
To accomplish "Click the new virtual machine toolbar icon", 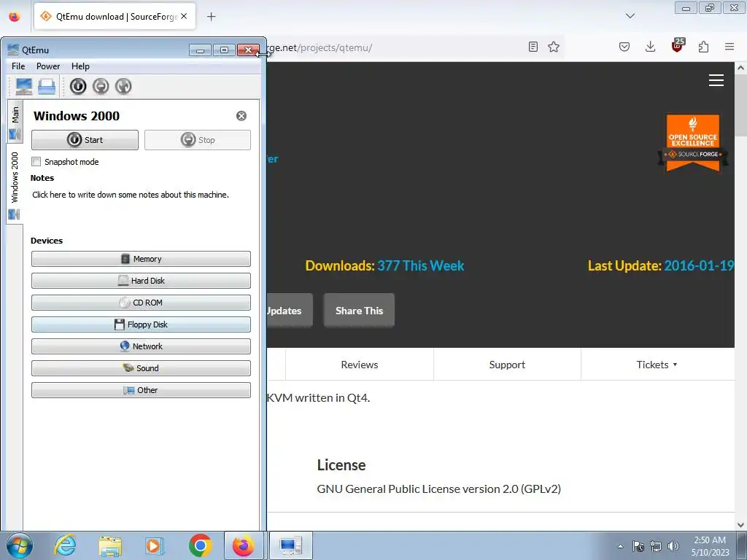I will (24, 86).
